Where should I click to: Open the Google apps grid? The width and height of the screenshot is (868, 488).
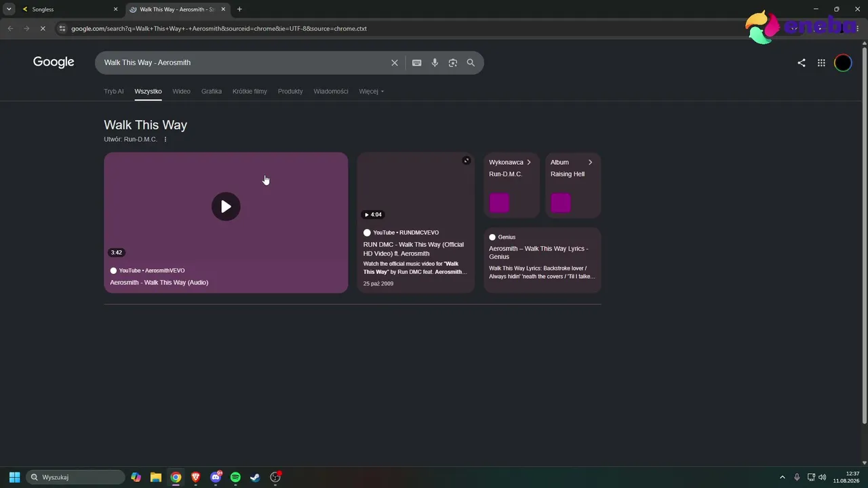[821, 63]
